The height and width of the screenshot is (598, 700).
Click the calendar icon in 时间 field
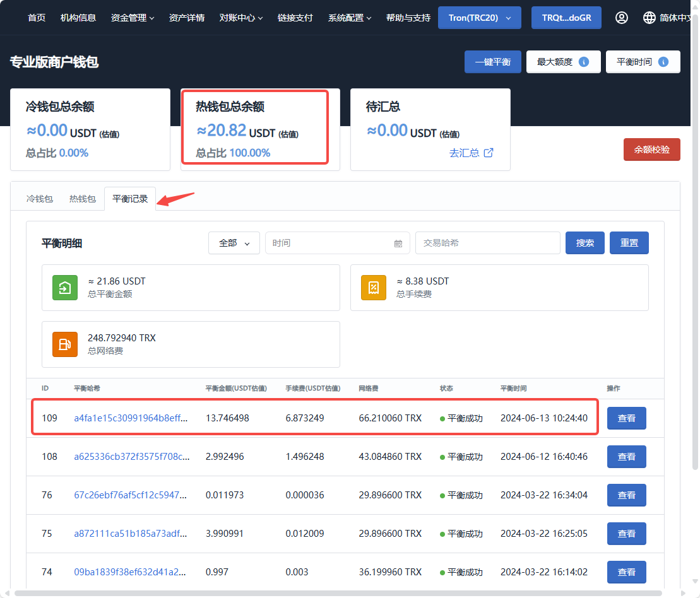[x=398, y=243]
